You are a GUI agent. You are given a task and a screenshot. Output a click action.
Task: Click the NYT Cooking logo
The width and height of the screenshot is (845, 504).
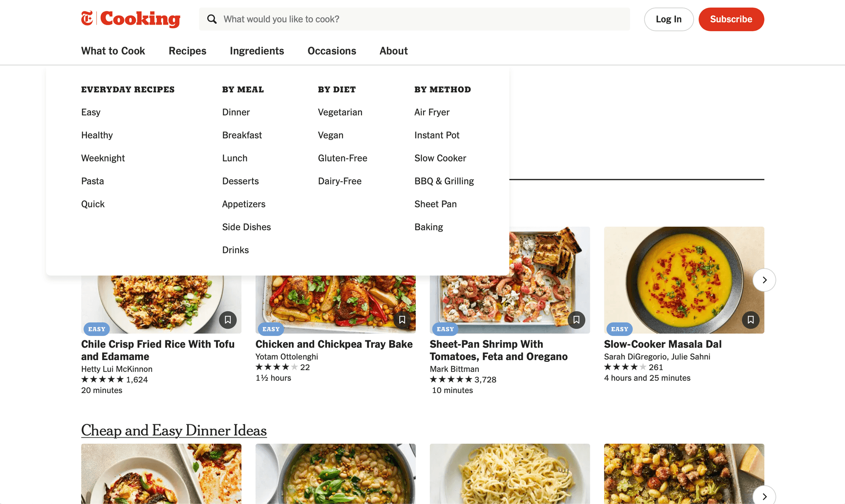(130, 19)
